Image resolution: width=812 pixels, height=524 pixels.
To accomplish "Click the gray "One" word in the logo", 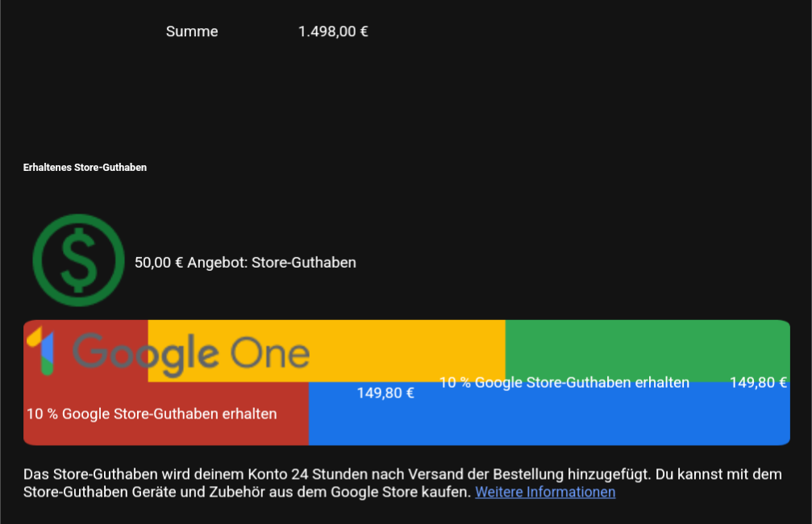I will 270,353.
